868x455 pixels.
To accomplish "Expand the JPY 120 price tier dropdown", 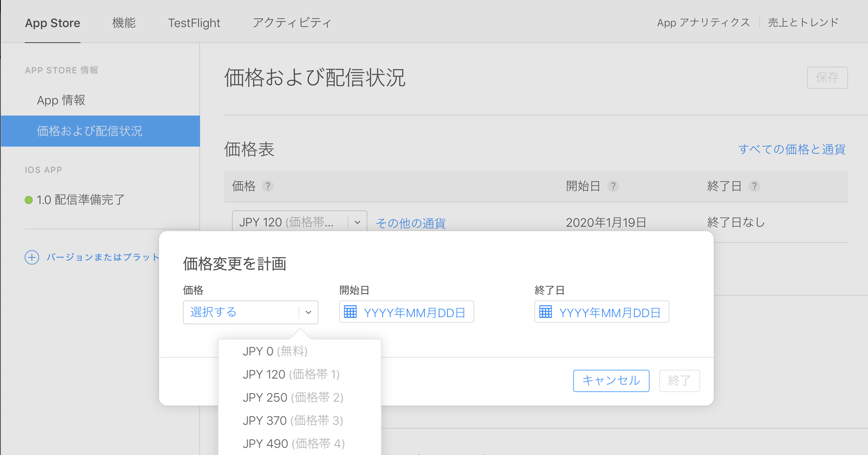I will [357, 222].
